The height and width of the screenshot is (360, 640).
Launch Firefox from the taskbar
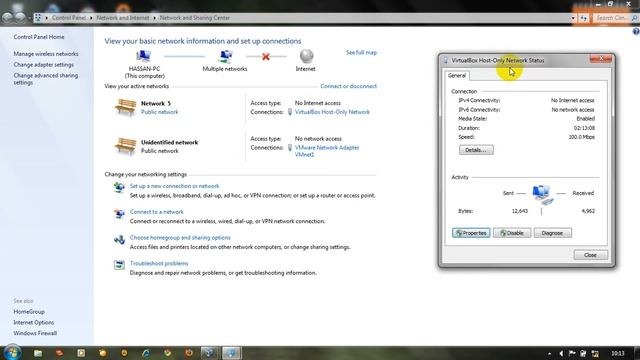tap(189, 353)
